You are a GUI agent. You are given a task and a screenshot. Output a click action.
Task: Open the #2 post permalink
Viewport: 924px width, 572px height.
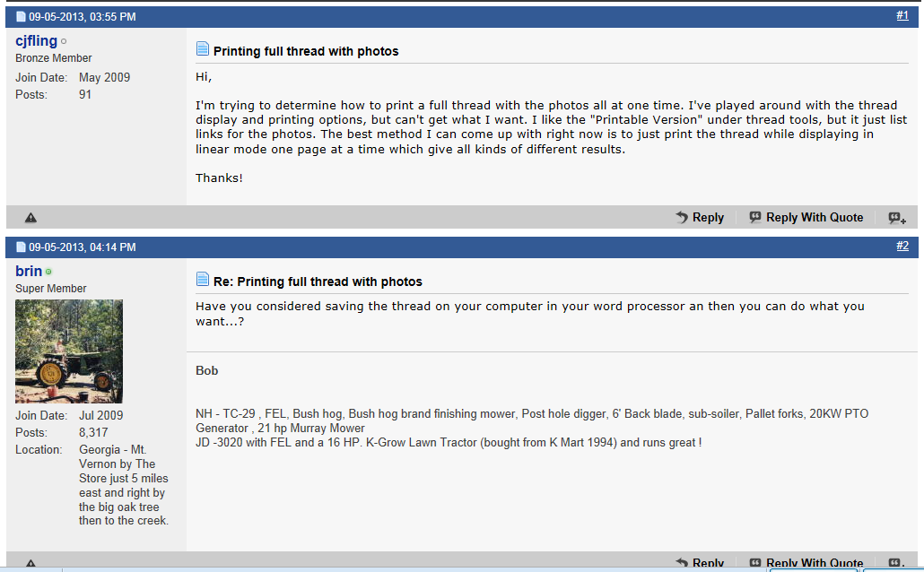point(902,246)
